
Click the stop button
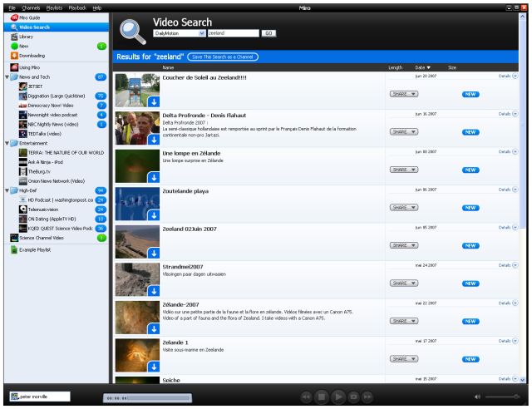(x=322, y=397)
